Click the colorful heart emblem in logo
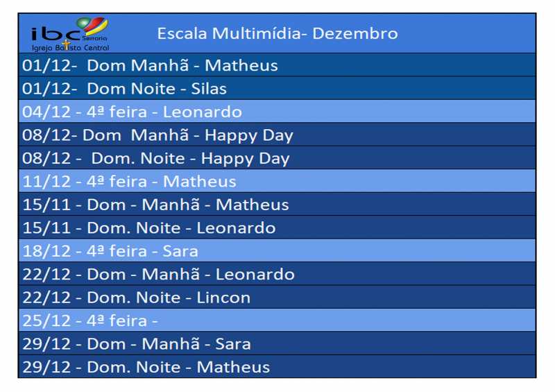The width and height of the screenshot is (555, 392). pos(92,26)
